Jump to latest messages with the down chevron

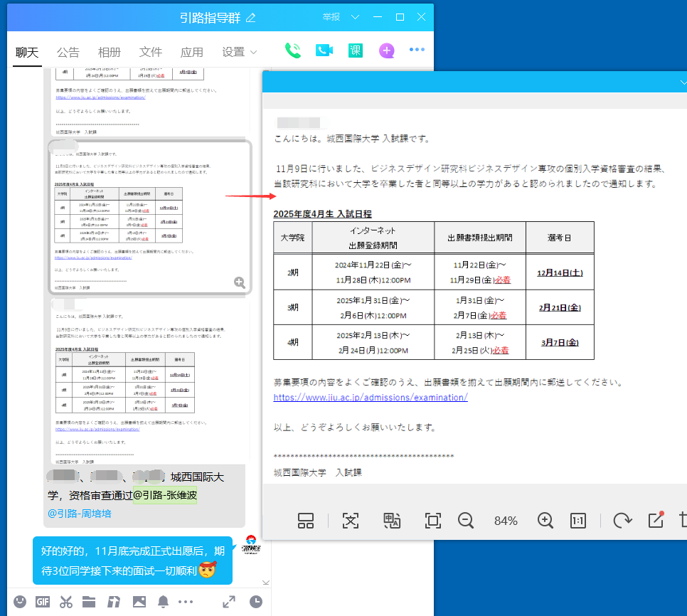click(265, 583)
